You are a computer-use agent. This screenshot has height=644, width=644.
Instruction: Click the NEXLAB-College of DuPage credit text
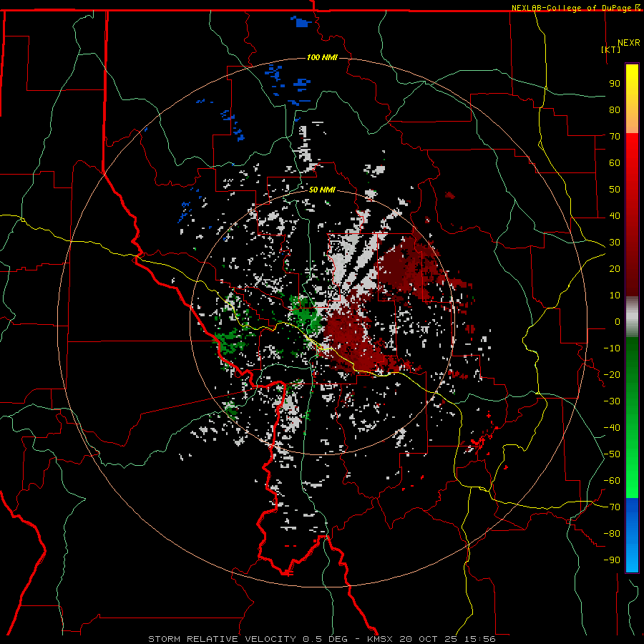pos(571,8)
